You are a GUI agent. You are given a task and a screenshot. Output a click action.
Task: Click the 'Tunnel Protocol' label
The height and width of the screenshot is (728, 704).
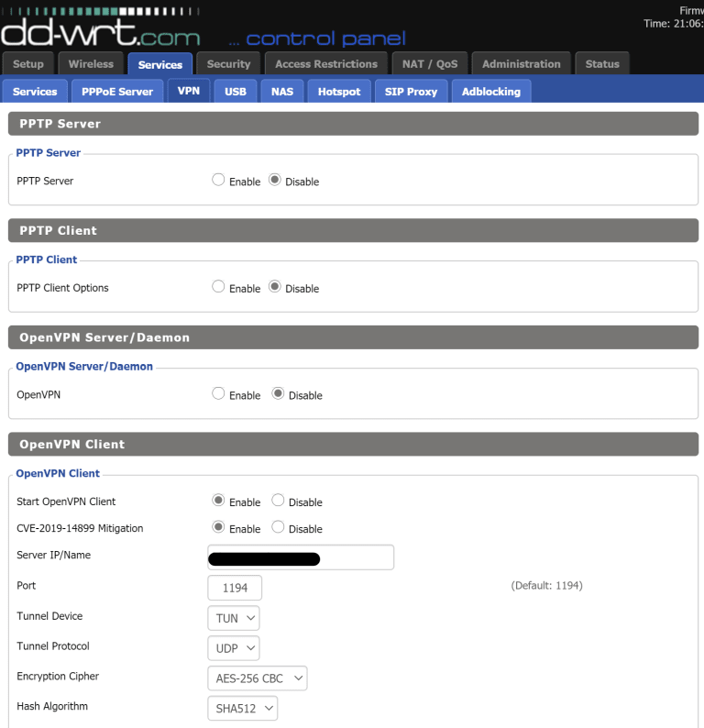[53, 645]
